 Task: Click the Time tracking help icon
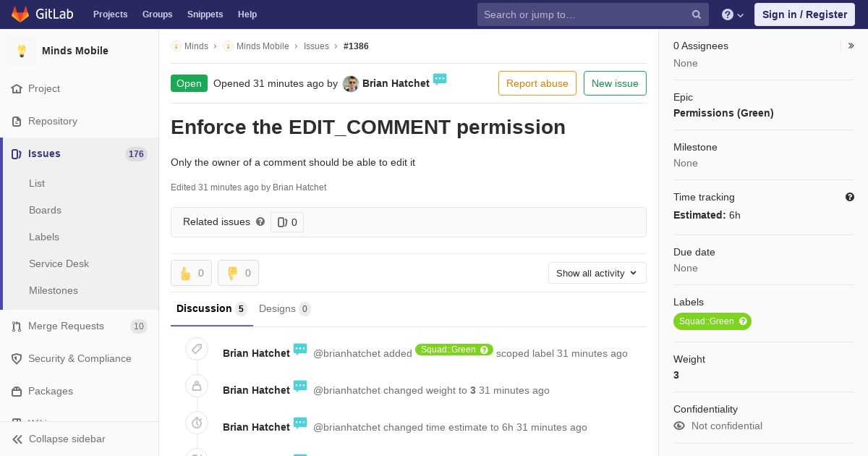pos(850,197)
